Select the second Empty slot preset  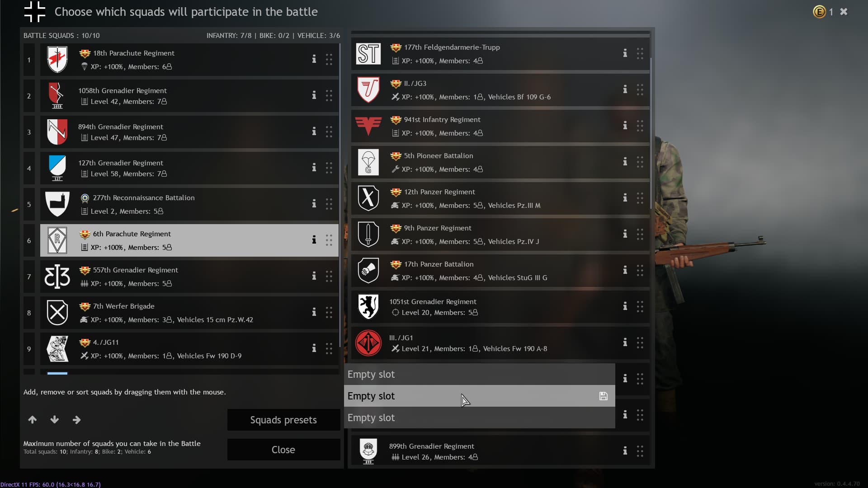pyautogui.click(x=479, y=396)
